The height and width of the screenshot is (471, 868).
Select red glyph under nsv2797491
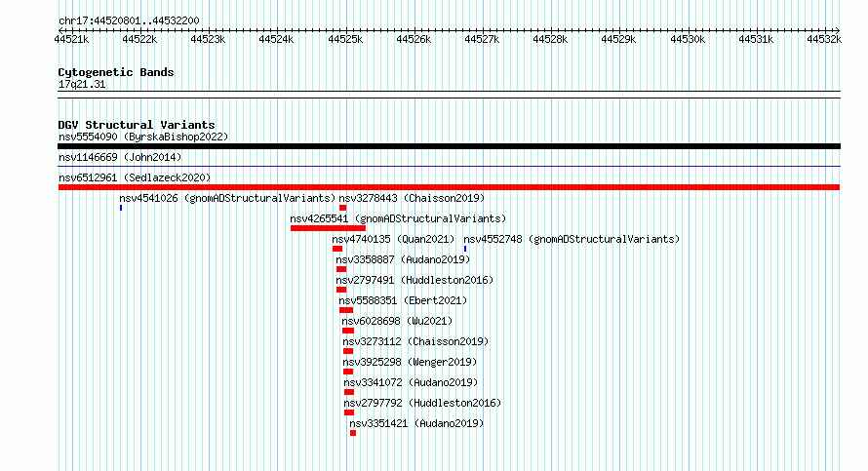(341, 290)
